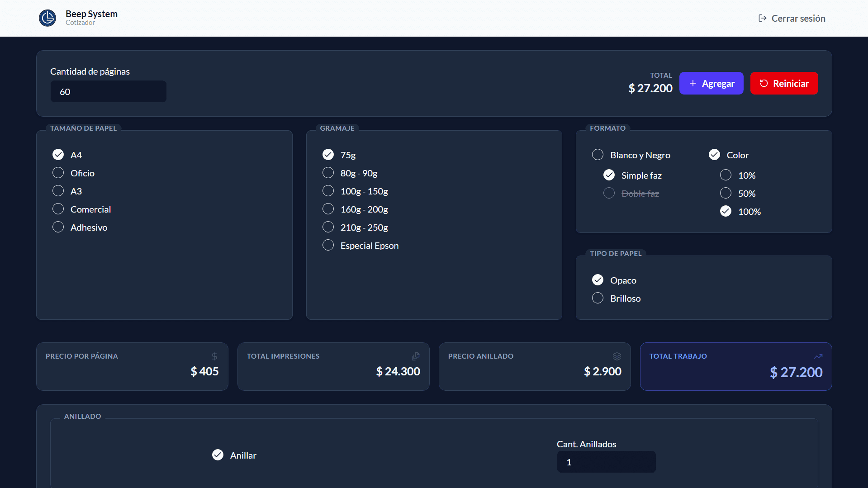The height and width of the screenshot is (488, 868).
Task: Click the plus icon on the Agregar button
Action: [x=693, y=83]
